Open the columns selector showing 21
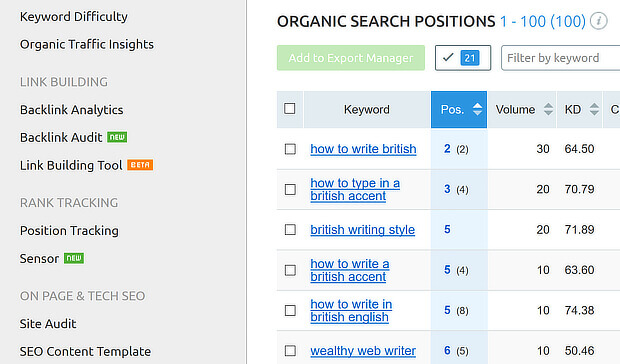Screen dimensions: 620x364 pos(463,58)
